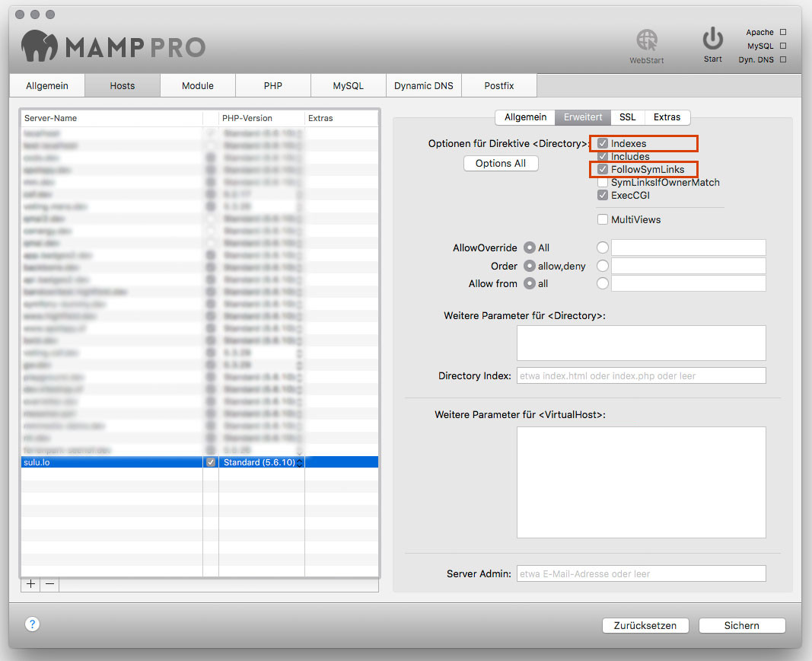Switch to the MySQL main tab
This screenshot has width=812, height=661.
348,85
